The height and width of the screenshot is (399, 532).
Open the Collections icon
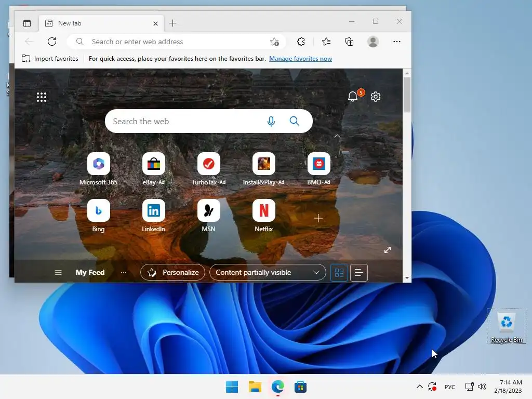349,42
